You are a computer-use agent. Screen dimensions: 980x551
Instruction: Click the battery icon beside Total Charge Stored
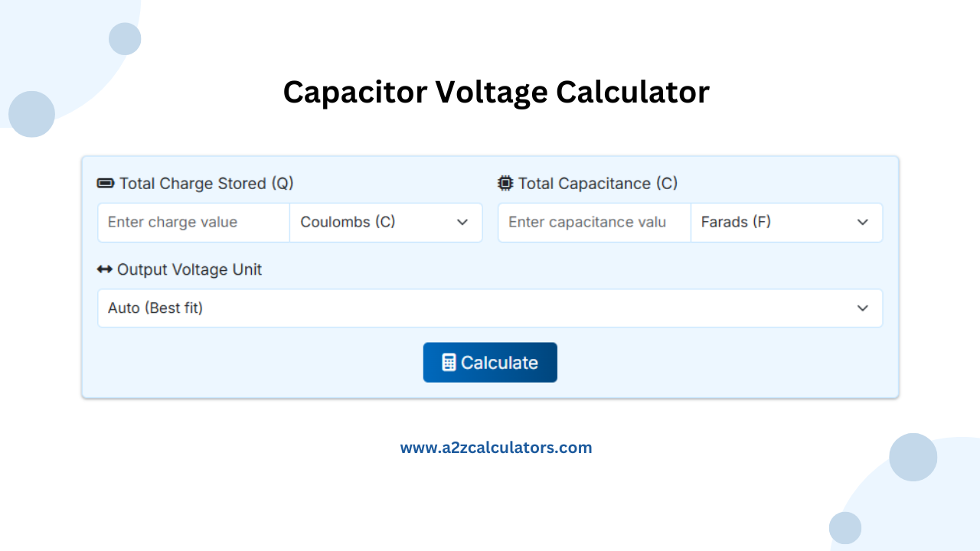(x=105, y=184)
